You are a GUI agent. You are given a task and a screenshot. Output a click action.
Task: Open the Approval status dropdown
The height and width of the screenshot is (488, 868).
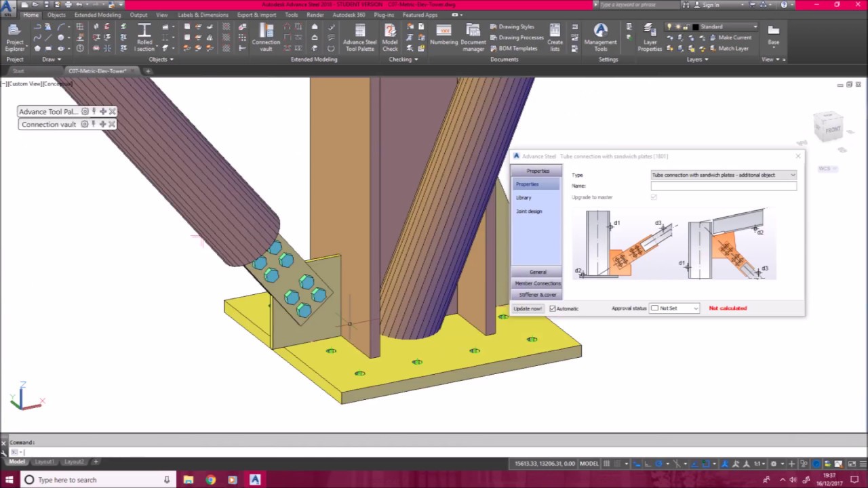point(674,308)
